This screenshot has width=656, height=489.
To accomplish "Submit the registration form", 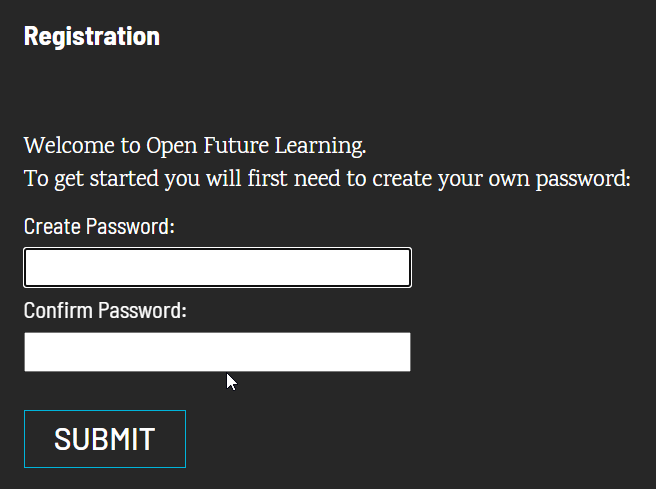I will [105, 439].
